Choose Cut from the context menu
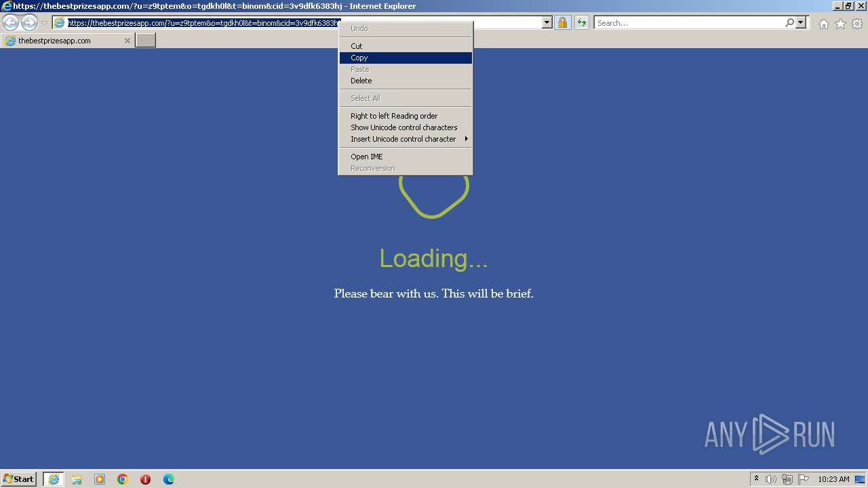 [406, 46]
